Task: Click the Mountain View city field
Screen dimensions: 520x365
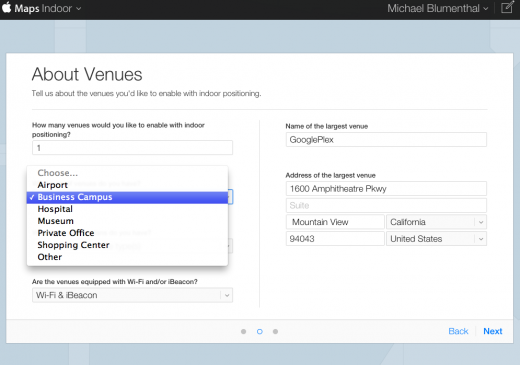Action: tap(335, 222)
